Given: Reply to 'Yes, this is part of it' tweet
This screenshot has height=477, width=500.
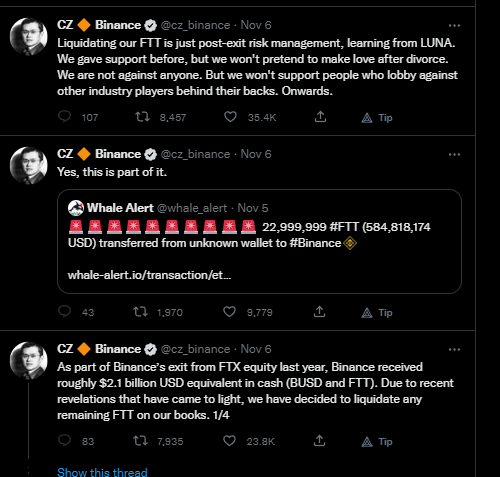Looking at the screenshot, I should click(x=64, y=312).
